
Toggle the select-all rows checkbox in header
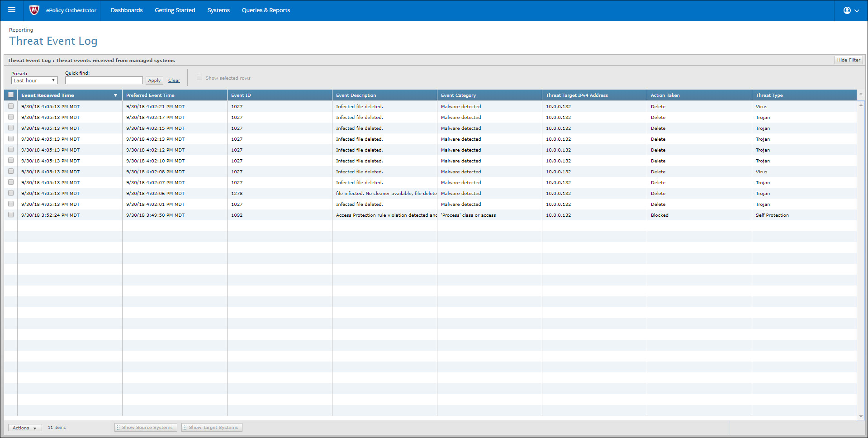tap(11, 95)
